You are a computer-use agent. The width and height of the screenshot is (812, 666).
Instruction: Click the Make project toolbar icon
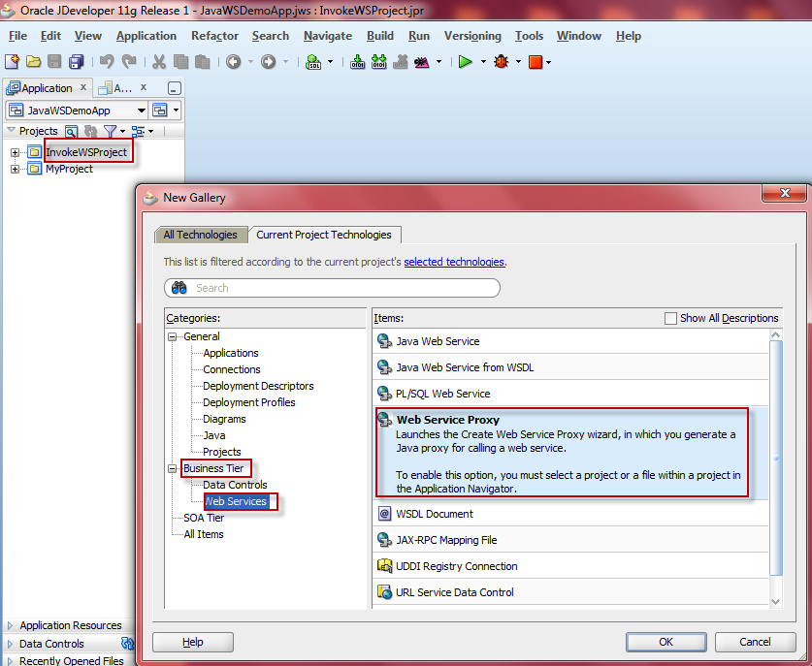[x=357, y=62]
